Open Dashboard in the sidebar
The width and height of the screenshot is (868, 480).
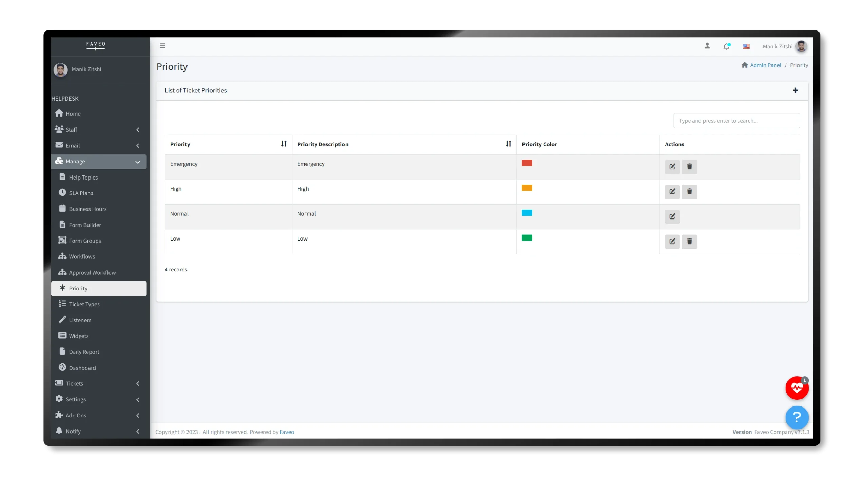point(99,368)
